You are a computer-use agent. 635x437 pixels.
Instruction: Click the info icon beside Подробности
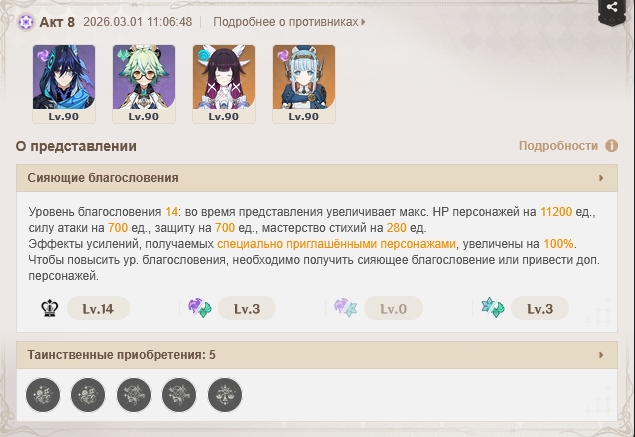tap(612, 145)
